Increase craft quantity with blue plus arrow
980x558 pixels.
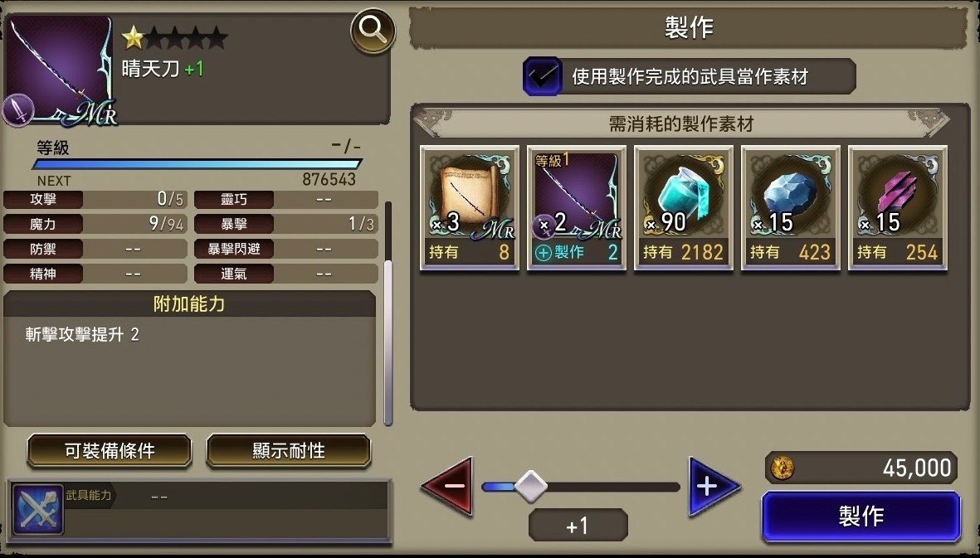click(x=713, y=486)
